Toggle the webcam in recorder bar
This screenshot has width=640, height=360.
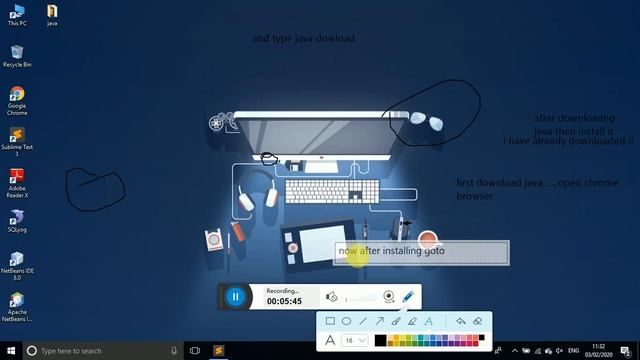pyautogui.click(x=389, y=297)
